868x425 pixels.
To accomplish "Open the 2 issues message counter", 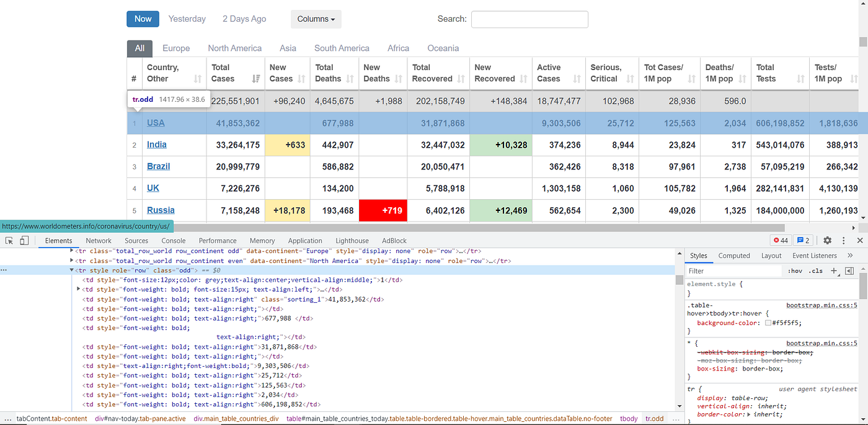I will pyautogui.click(x=803, y=241).
